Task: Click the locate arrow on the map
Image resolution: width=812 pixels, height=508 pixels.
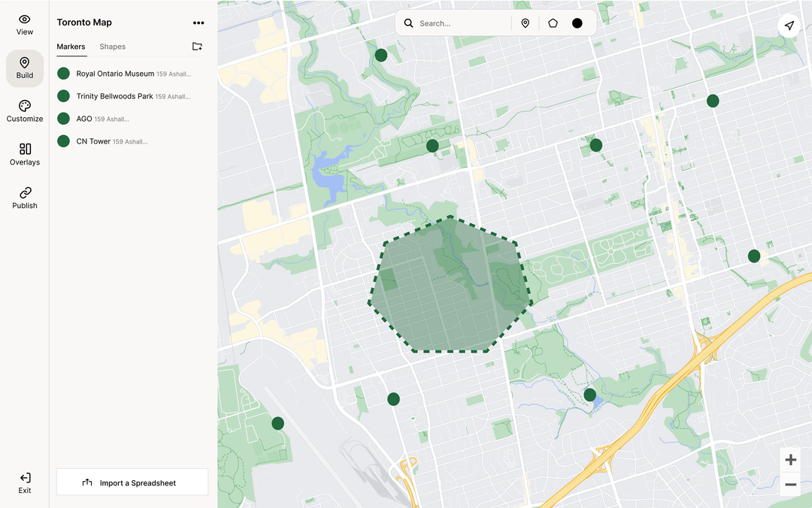Action: tap(789, 25)
